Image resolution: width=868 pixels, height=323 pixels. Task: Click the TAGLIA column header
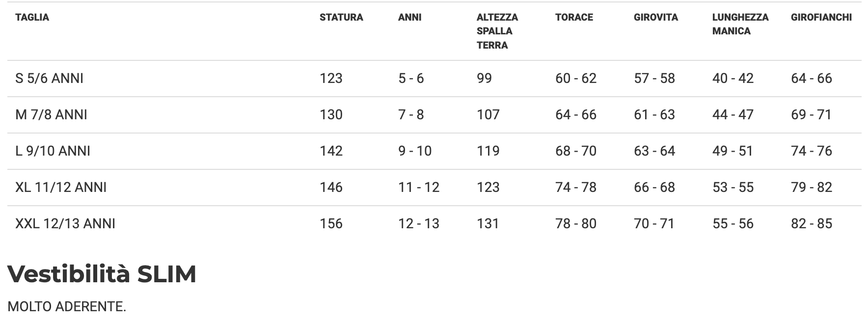32,18
